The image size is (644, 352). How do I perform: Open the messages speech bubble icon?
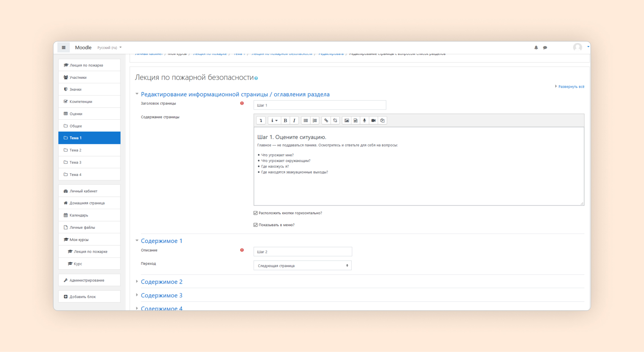point(545,48)
